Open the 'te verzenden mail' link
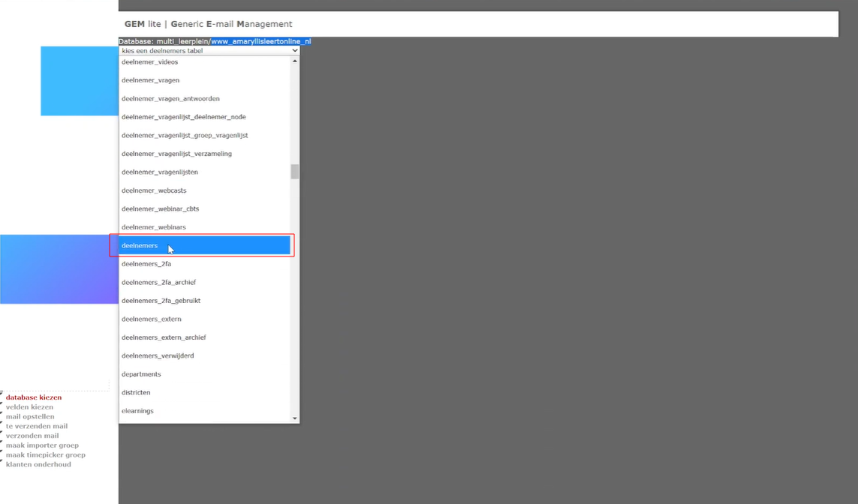The image size is (858, 504). pos(37,426)
